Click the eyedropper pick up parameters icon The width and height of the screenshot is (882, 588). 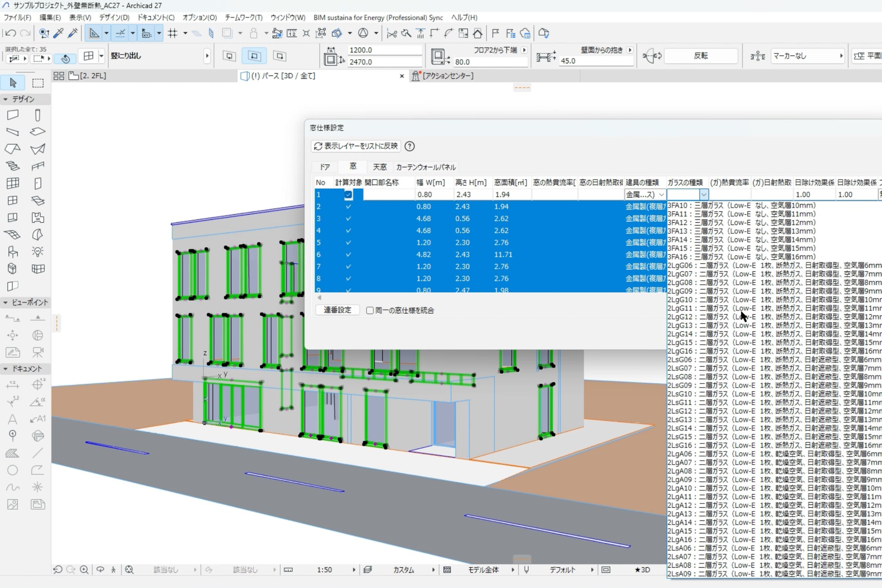pyautogui.click(x=58, y=33)
